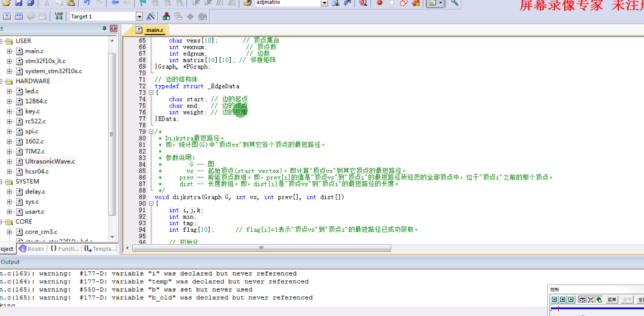Click line number 89 in gutter
The image size is (644, 316).
coord(142,197)
